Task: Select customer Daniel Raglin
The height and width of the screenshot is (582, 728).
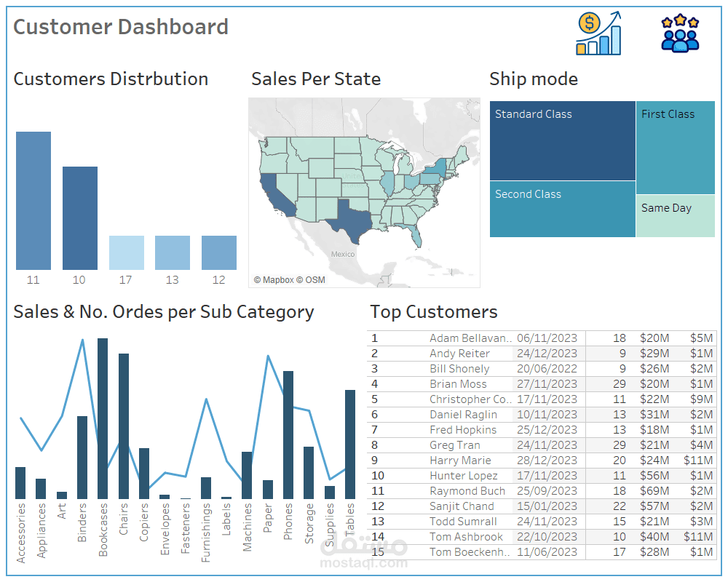Action: click(463, 415)
